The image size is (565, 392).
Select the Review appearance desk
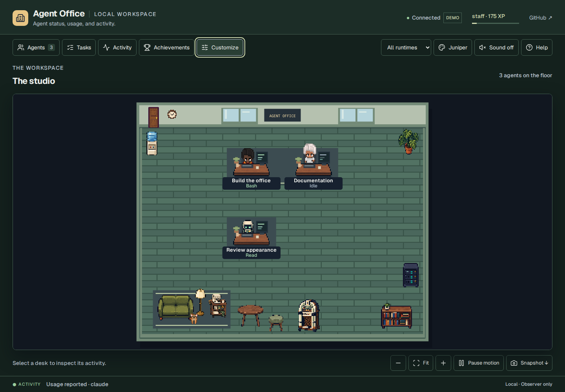[x=252, y=238]
